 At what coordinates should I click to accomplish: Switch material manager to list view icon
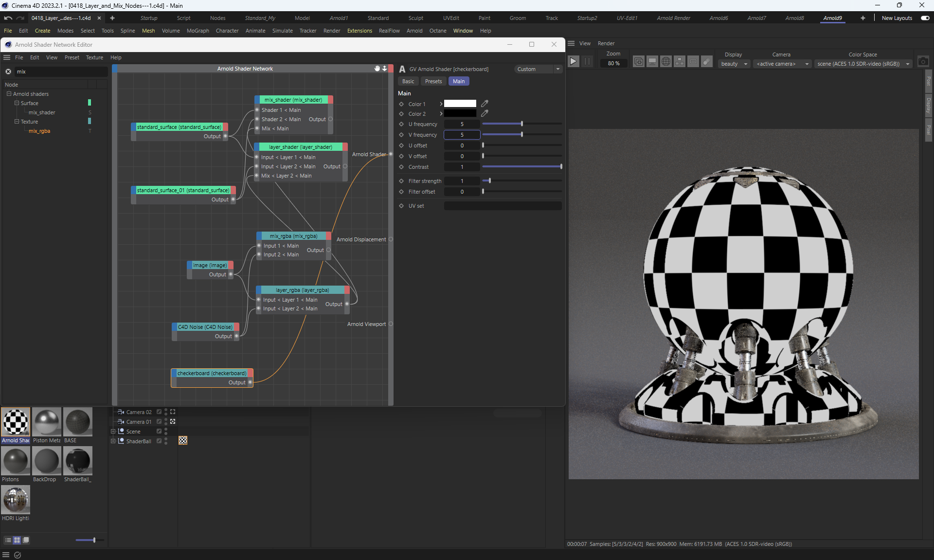8,540
